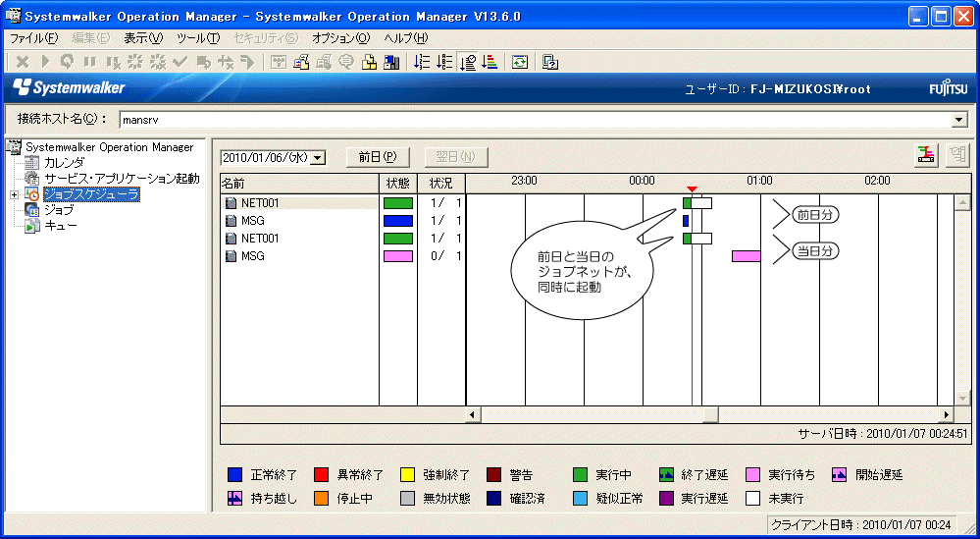This screenshot has height=539, width=980.
Task: Click the 名前 column header
Action: click(299, 184)
